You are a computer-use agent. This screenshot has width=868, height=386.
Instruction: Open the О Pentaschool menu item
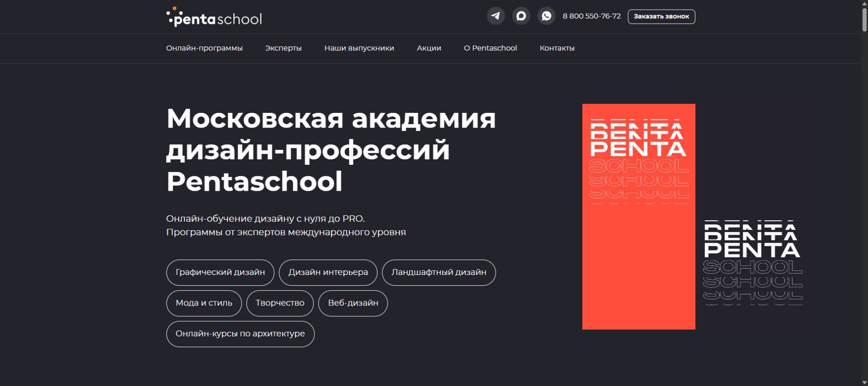(x=490, y=48)
